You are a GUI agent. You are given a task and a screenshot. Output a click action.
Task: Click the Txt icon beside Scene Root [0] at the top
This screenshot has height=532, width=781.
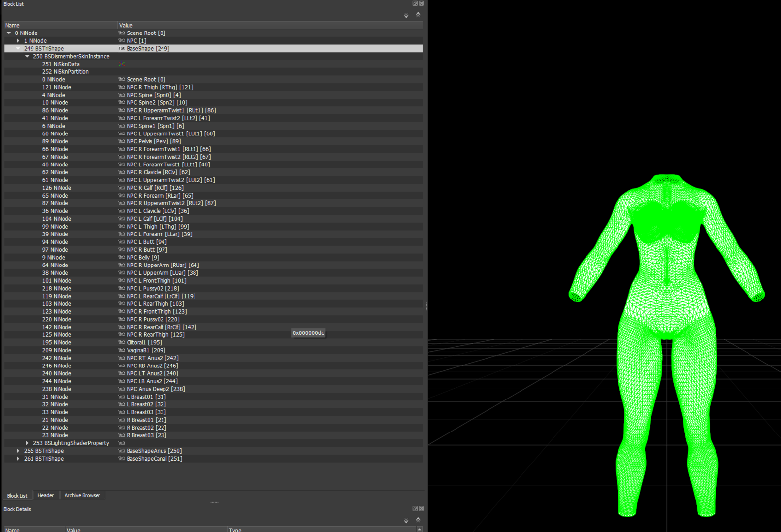122,33
